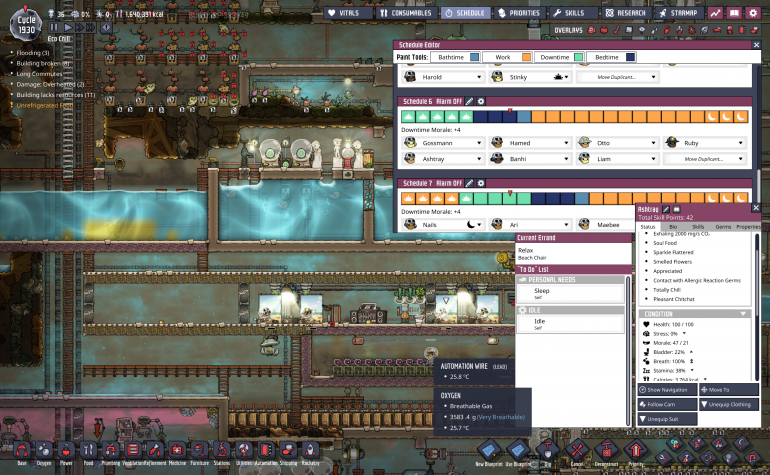Click the Flooding (3) notification

click(x=33, y=53)
